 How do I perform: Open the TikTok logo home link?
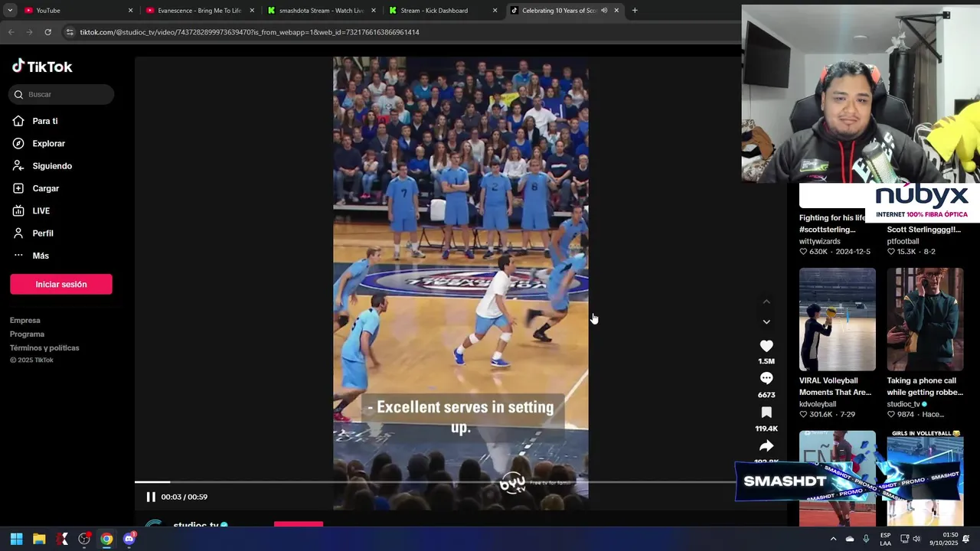point(42,67)
